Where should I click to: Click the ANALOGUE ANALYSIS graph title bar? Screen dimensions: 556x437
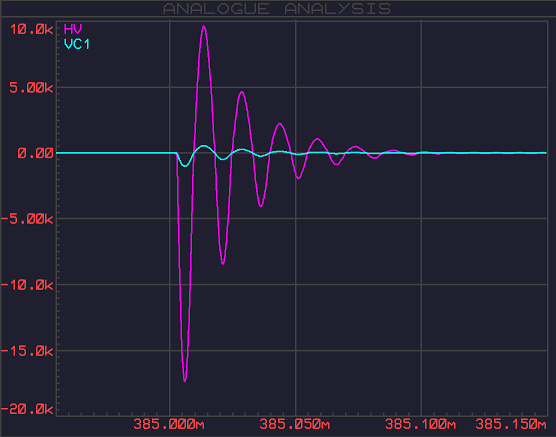pyautogui.click(x=277, y=9)
